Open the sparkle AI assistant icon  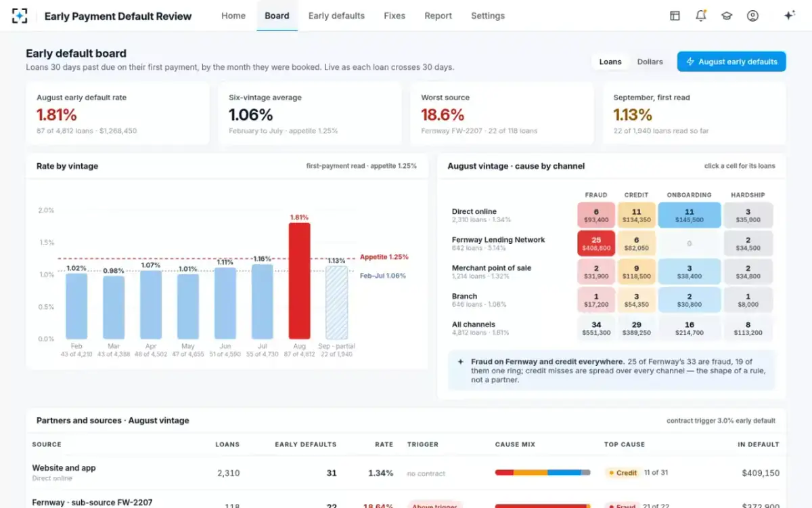789,16
